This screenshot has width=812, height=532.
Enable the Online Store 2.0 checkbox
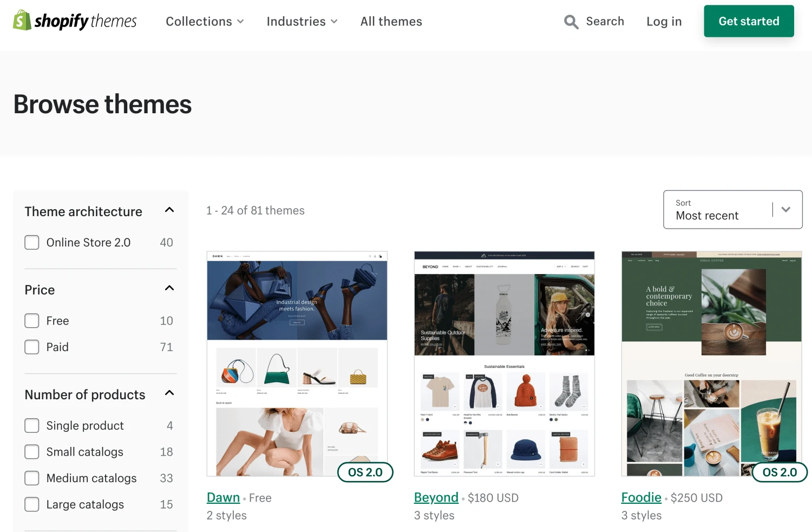pos(32,243)
